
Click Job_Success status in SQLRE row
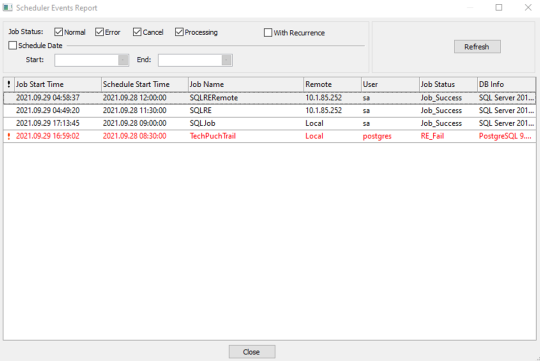coord(441,111)
